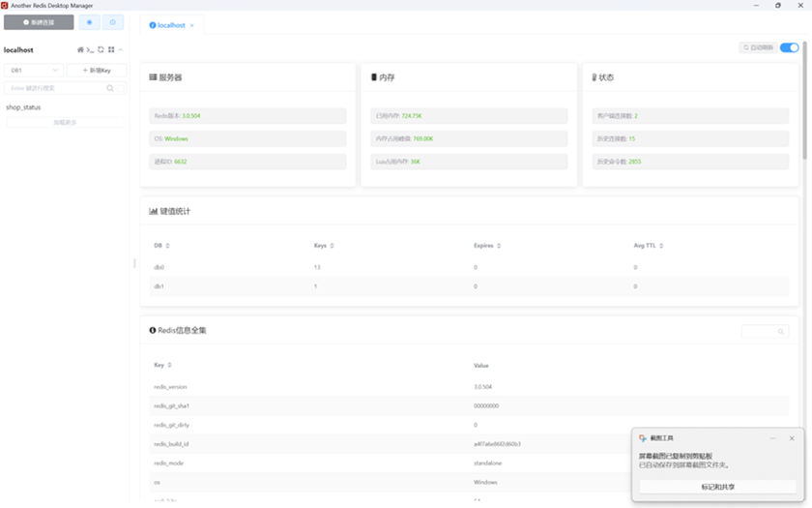
Task: Click the used memory 724.75K field
Action: coord(469,115)
